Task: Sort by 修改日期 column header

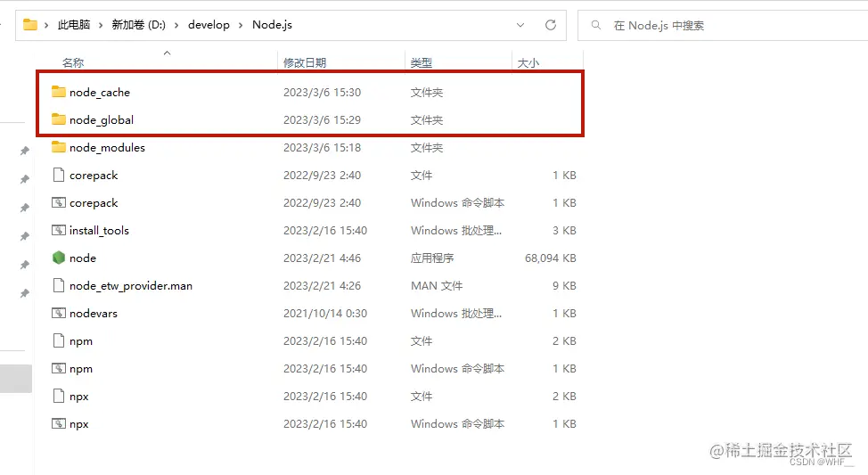Action: pyautogui.click(x=305, y=62)
